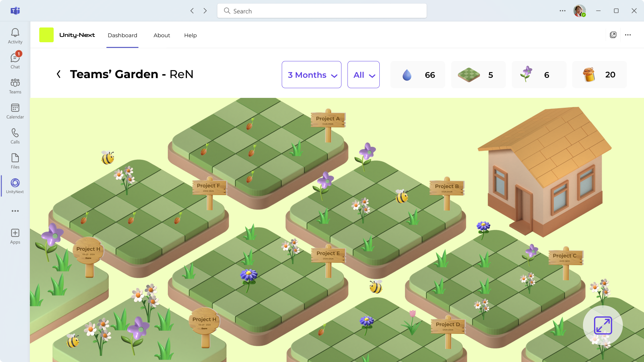Click the Project A signpost

pos(328,119)
